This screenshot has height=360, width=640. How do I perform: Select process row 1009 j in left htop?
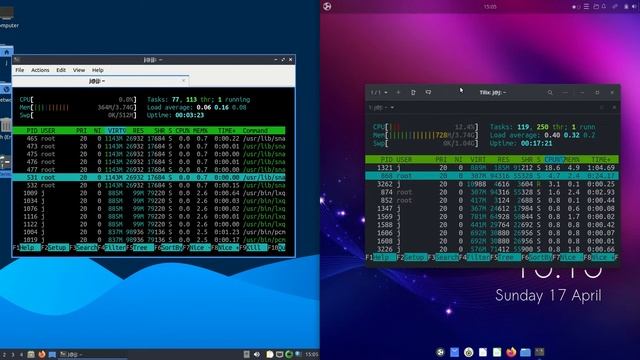pyautogui.click(x=149, y=193)
